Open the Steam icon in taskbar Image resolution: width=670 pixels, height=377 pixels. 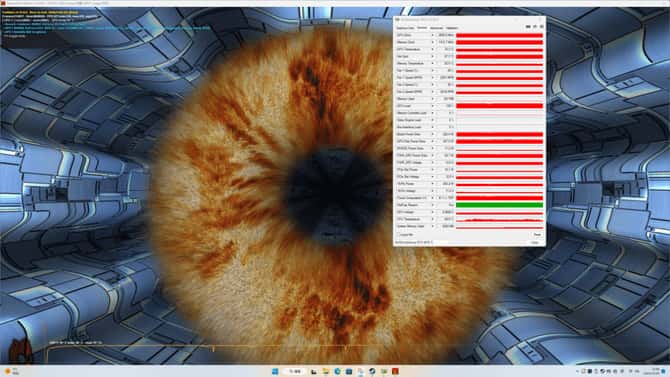pyautogui.click(x=372, y=371)
